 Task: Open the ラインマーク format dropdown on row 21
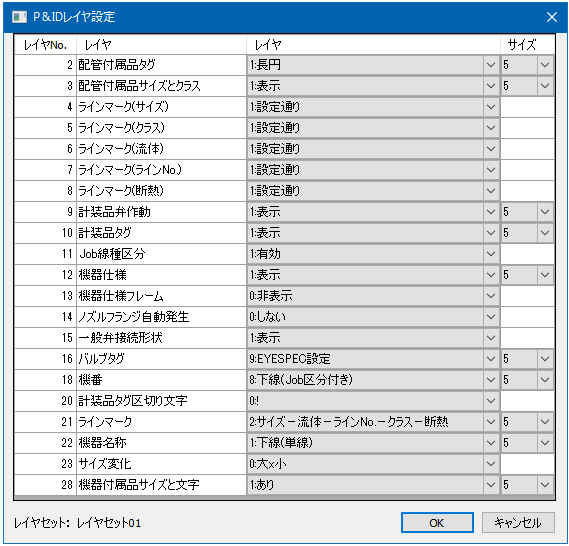(x=491, y=422)
